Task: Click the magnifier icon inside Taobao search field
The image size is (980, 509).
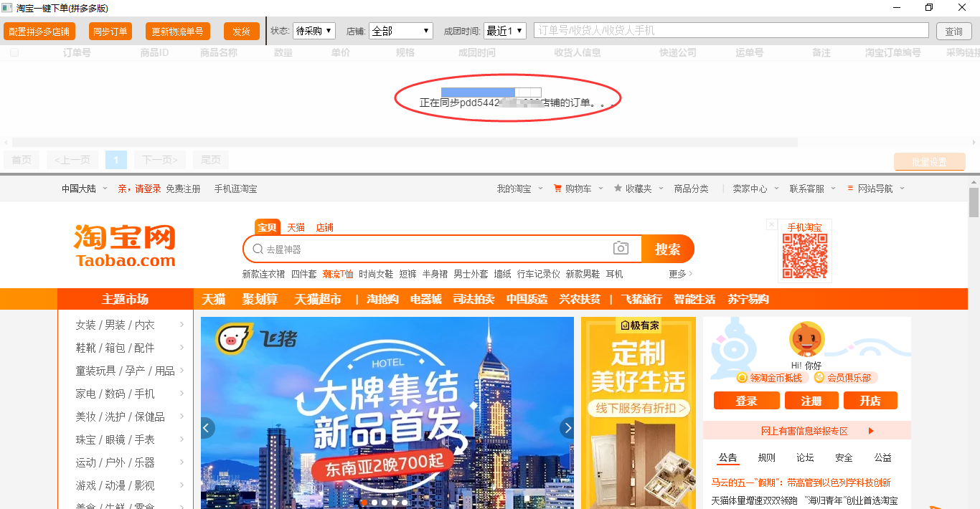Action: pyautogui.click(x=258, y=249)
